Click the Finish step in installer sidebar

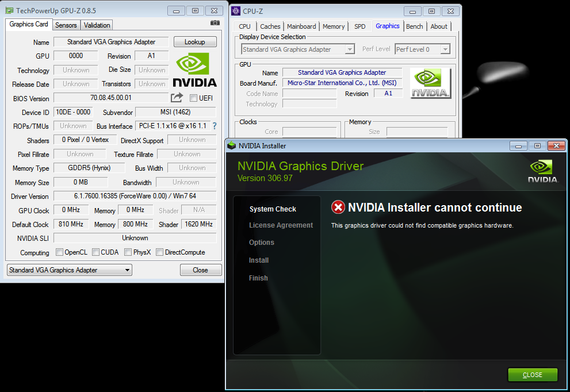258,278
